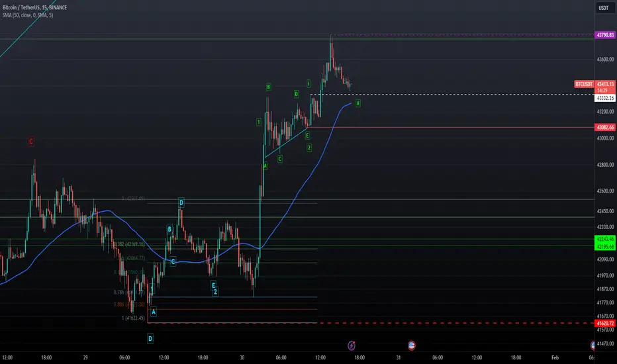
Task: Select the 41470.00 price axis value
Action: pyautogui.click(x=605, y=343)
